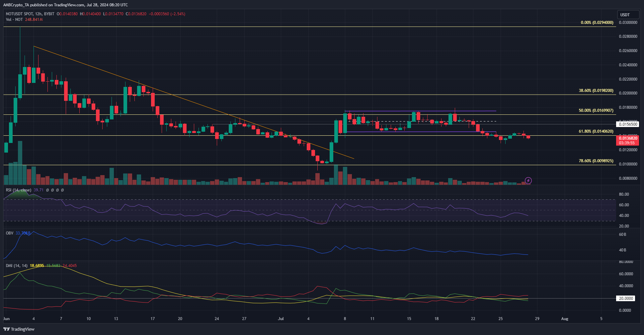Click the 0.00% (0.0294000) Fibonacci label
Viewport: 644px width, 335px height.
point(597,23)
